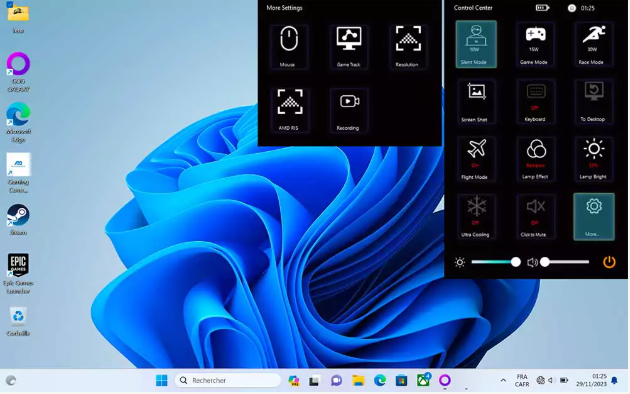Open Mouse settings in More Settings
The width and height of the screenshot is (630, 394).
(288, 47)
